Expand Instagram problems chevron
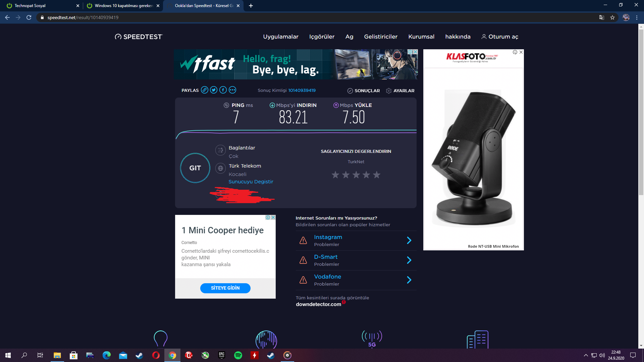This screenshot has width=644, height=362. coord(409,240)
